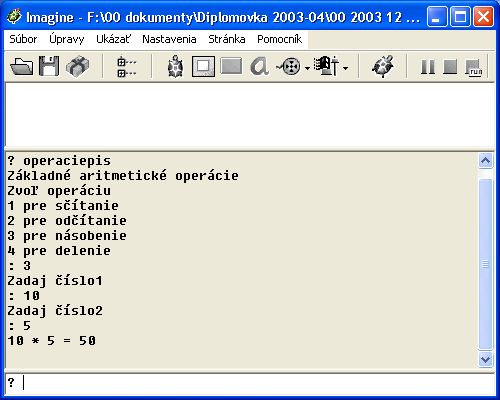This screenshot has height=400, width=500.
Task: Click the walking turtle icon
Action: [x=383, y=66]
